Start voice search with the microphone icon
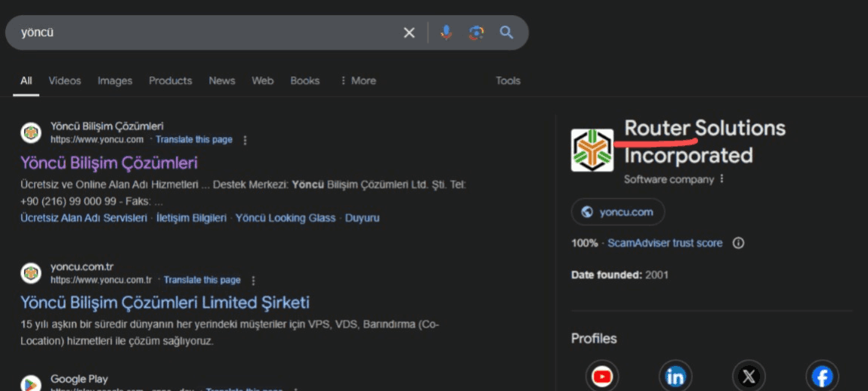 (x=446, y=33)
